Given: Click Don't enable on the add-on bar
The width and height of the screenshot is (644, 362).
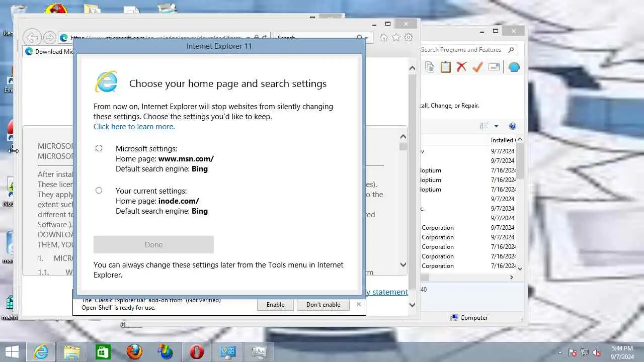Looking at the screenshot, I should (323, 305).
